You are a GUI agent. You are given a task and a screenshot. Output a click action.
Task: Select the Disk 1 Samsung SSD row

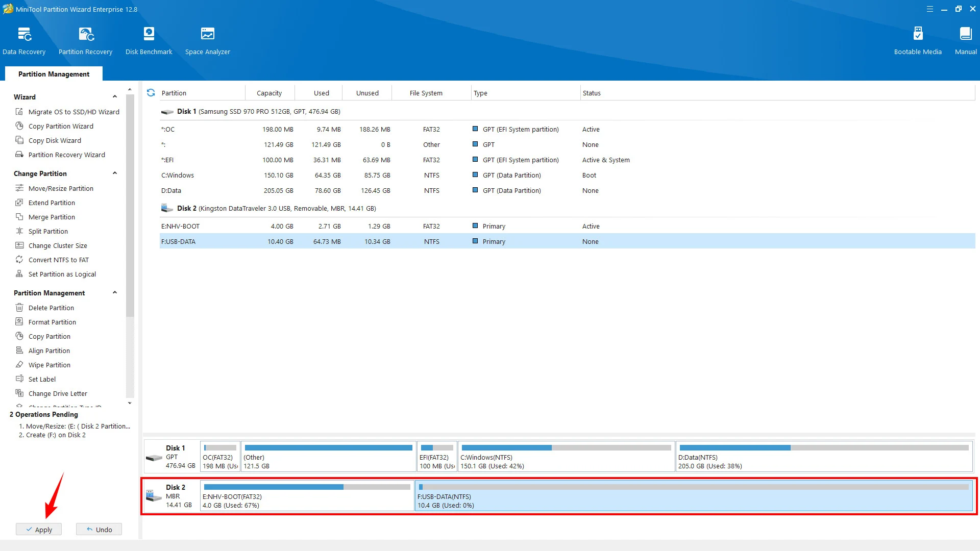coord(567,111)
